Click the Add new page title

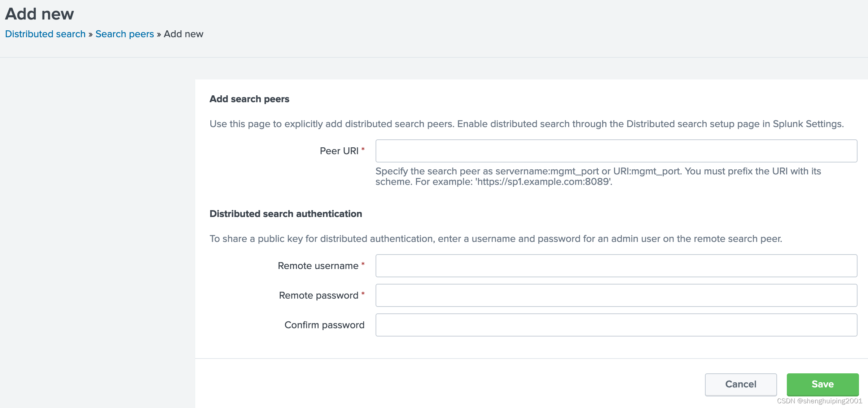tap(39, 14)
